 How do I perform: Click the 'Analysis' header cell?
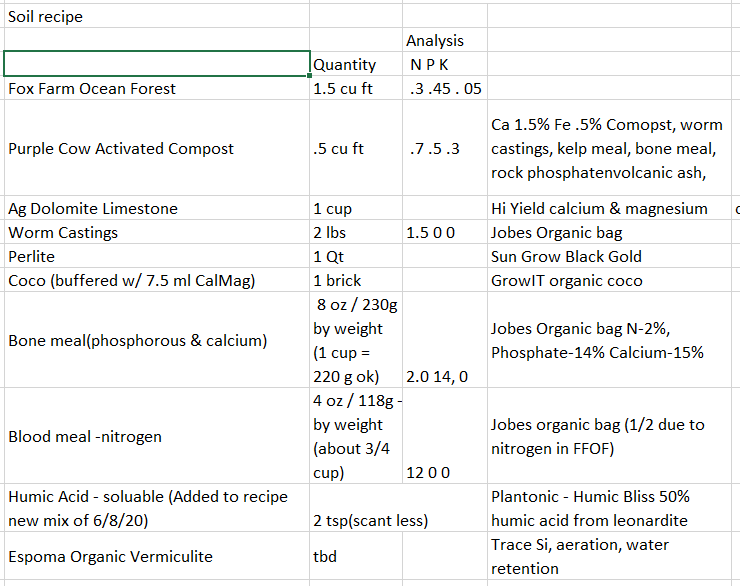click(x=445, y=40)
